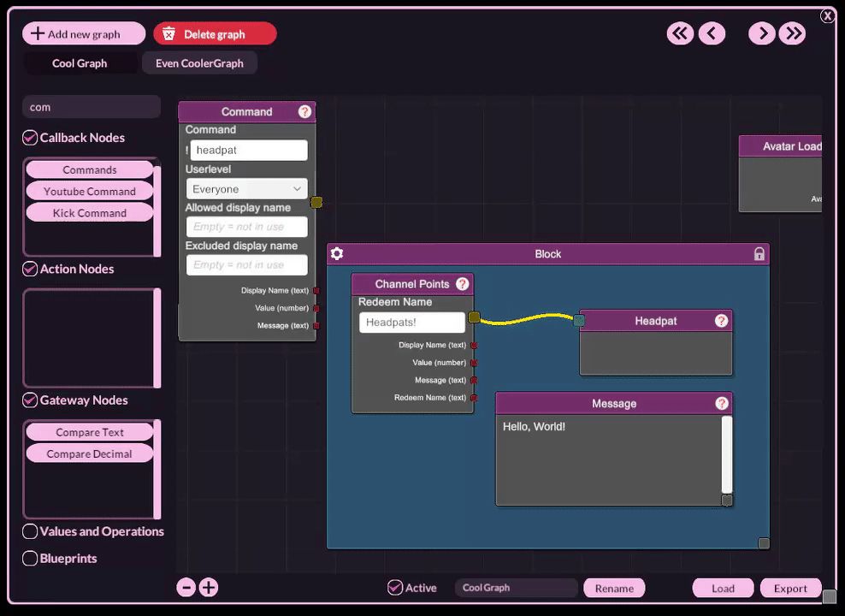This screenshot has width=845, height=616.
Task: Toggle Gateway Nodes checkbox
Action: [30, 400]
